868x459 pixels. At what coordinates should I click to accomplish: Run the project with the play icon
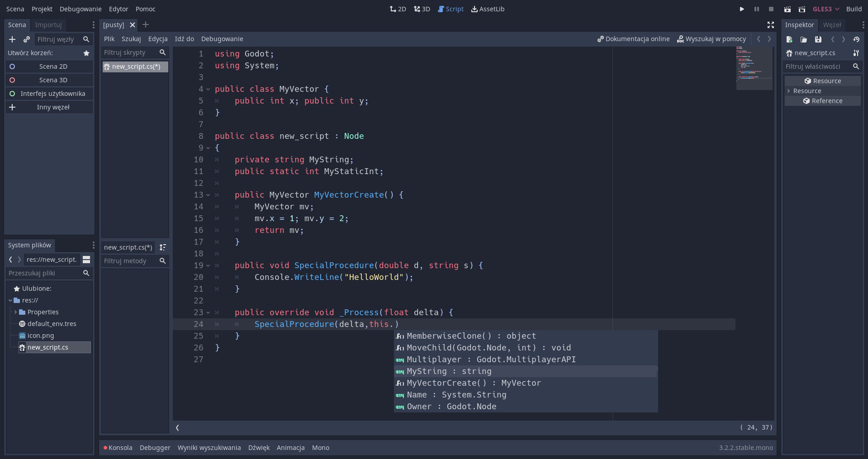[741, 9]
